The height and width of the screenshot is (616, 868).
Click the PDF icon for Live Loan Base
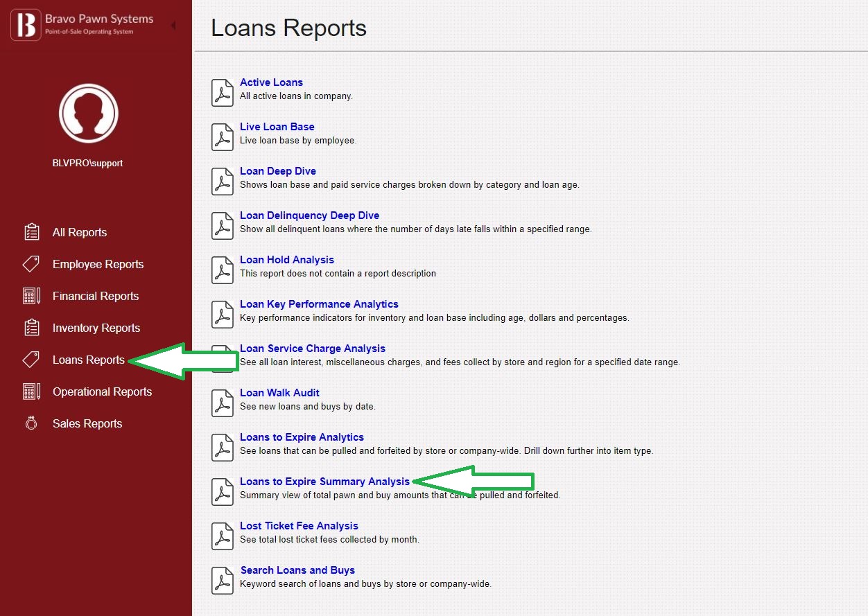(222, 137)
